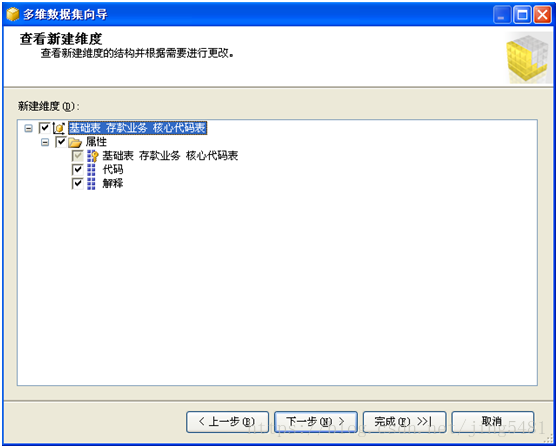
Task: Cancel the wizard with 取消
Action: [493, 422]
